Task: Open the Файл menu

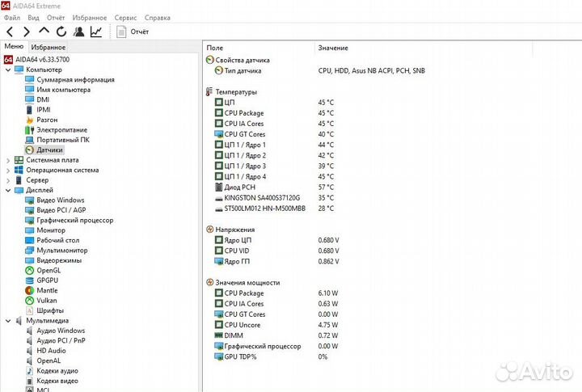Action: point(12,17)
